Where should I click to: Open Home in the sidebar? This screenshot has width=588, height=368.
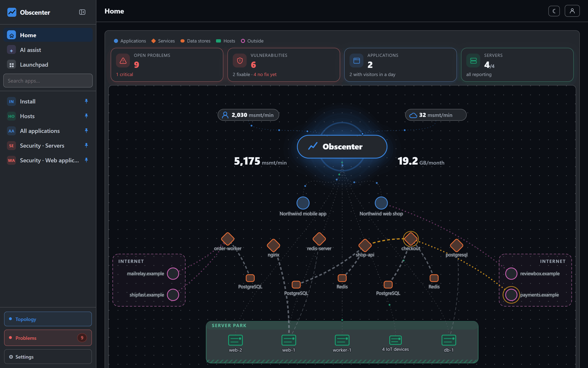pyautogui.click(x=48, y=35)
